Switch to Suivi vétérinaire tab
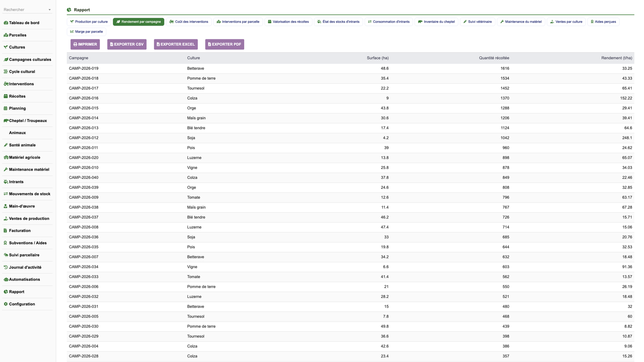The width and height of the screenshot is (644, 362). click(x=478, y=22)
